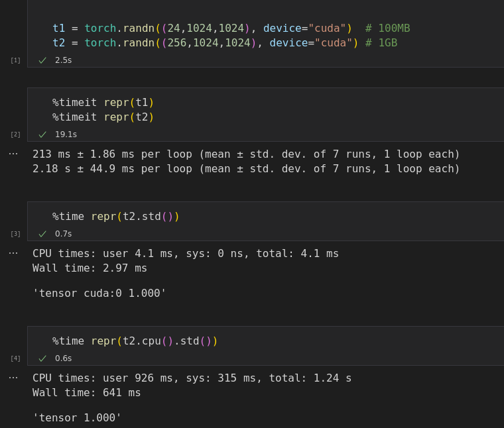The image size is (504, 428).
Task: Click execution count label [2]
Action: click(x=15, y=134)
